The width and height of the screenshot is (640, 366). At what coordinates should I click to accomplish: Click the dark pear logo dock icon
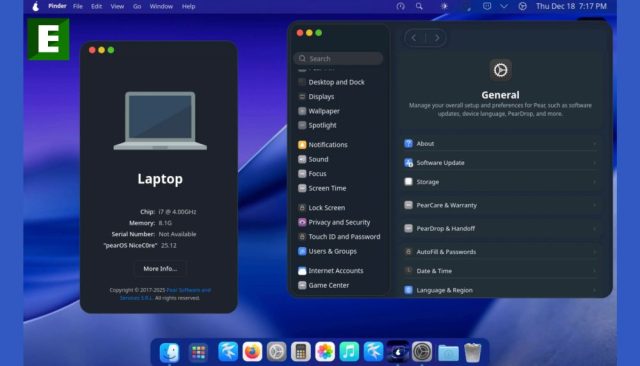pyautogui.click(x=398, y=351)
